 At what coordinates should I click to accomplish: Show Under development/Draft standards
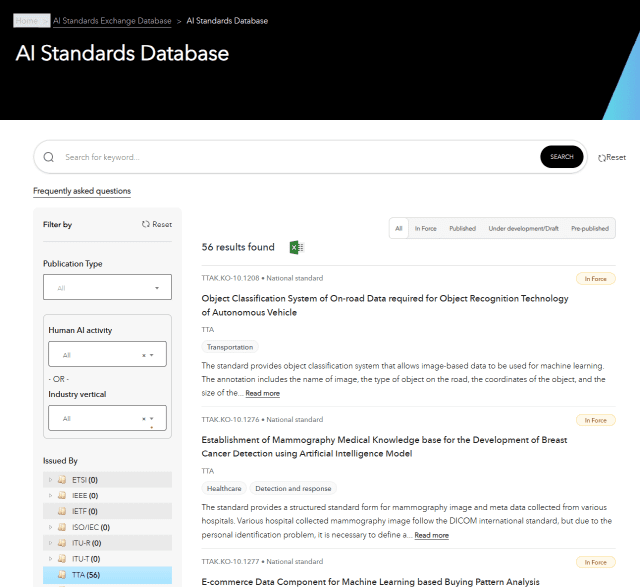tap(523, 229)
